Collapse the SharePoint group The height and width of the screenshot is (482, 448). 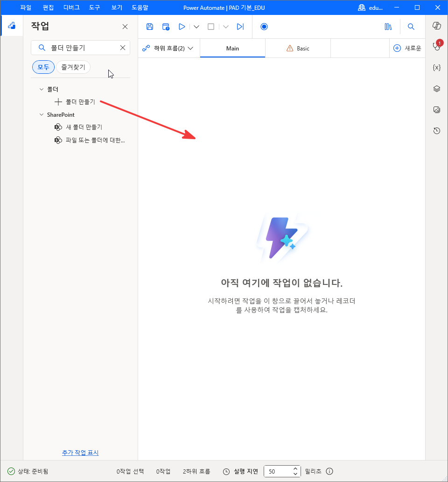pos(42,114)
